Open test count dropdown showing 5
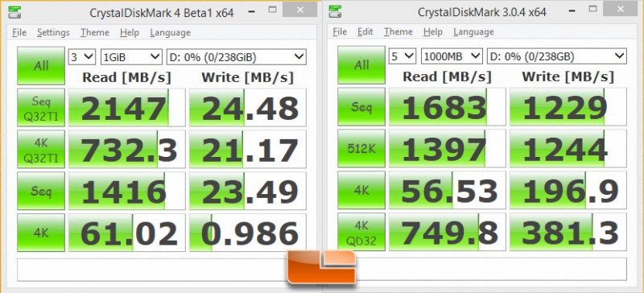 click(402, 56)
